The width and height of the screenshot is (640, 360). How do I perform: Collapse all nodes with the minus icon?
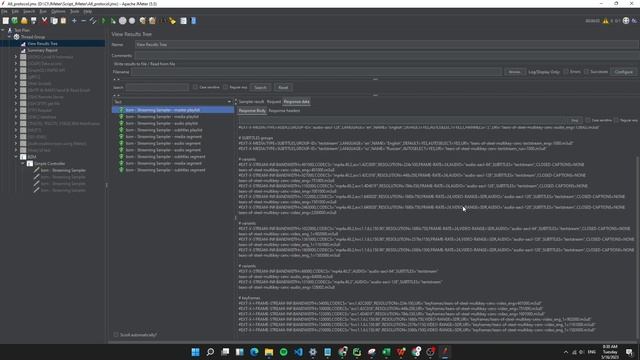(84, 20)
